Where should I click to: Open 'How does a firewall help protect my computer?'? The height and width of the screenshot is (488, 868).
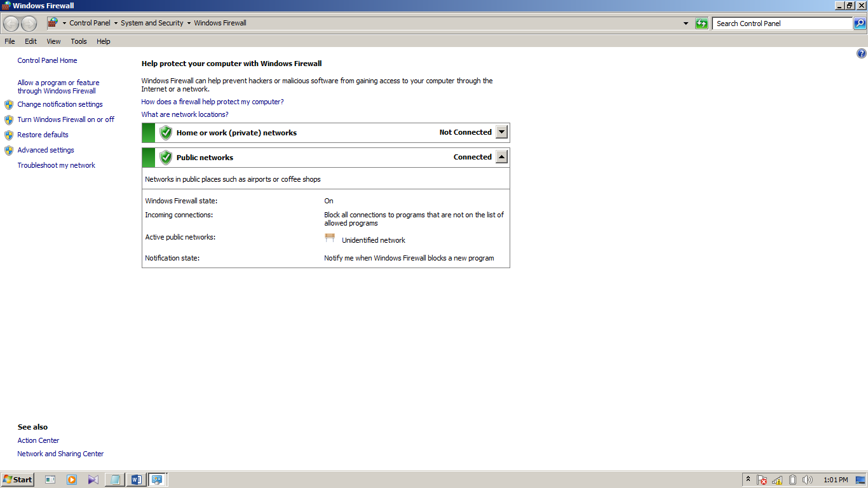212,102
